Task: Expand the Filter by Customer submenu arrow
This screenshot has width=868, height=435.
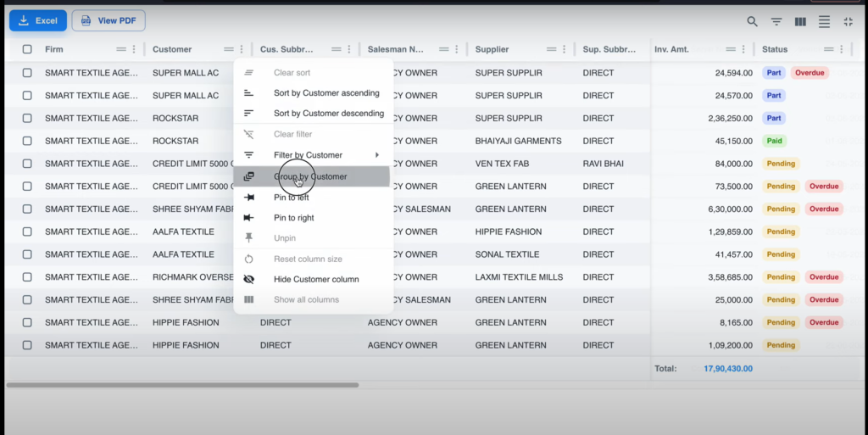Action: tap(377, 155)
